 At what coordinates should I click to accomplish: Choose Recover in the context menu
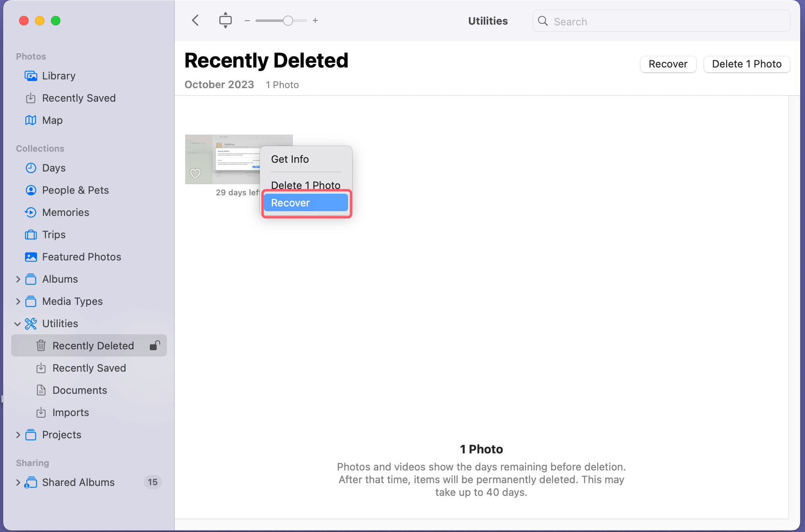click(290, 202)
